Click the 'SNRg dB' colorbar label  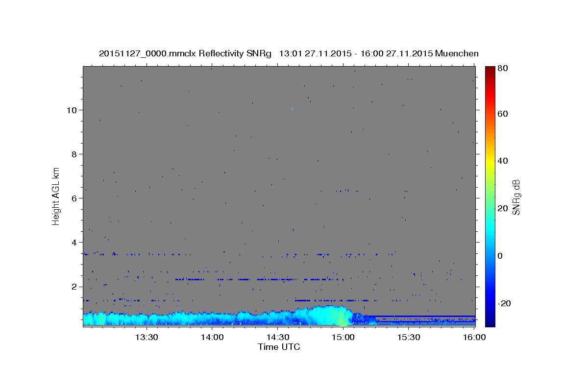click(x=516, y=197)
